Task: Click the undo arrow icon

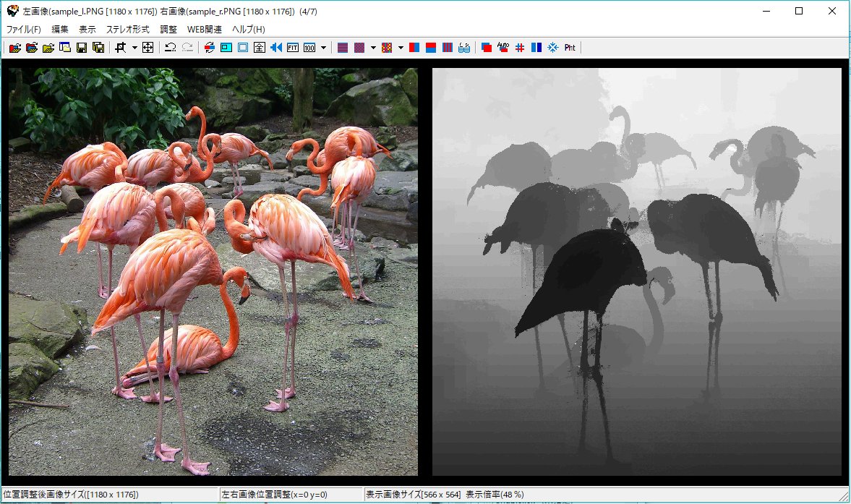Action: (x=170, y=48)
